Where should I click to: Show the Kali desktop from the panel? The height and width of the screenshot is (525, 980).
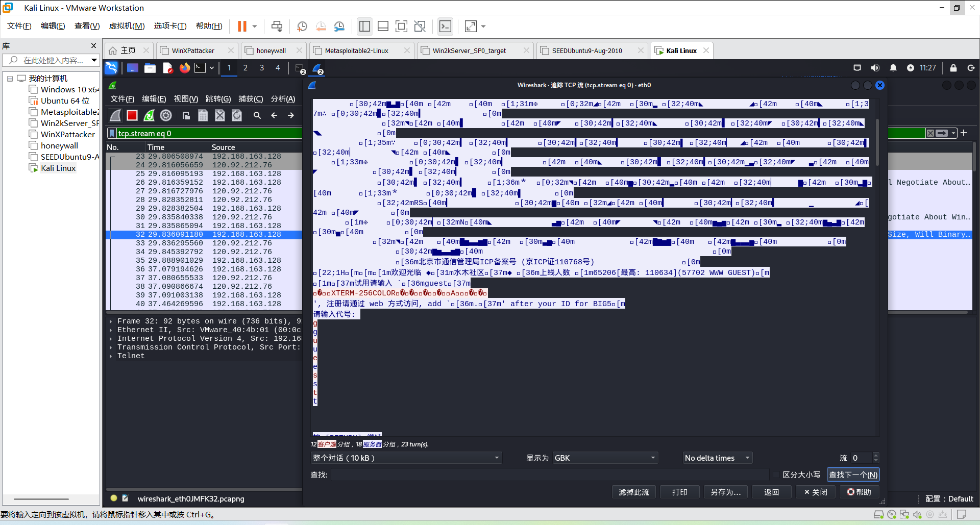[133, 68]
